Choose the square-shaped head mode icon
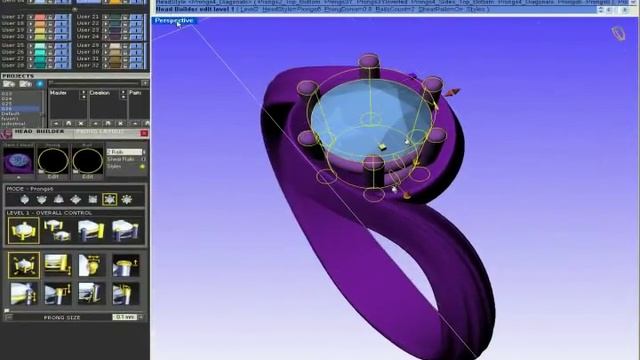The image size is (640, 360). 93,199
